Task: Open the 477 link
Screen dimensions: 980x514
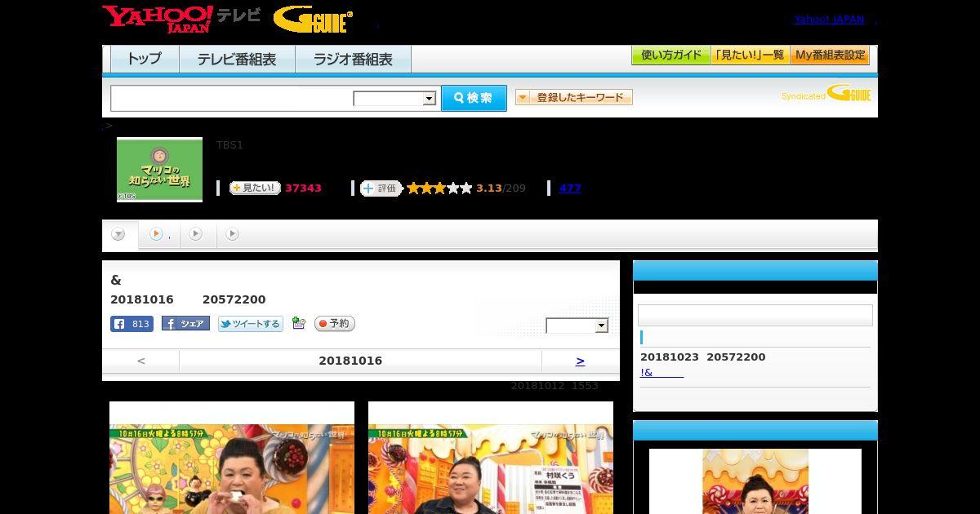Action: [570, 188]
